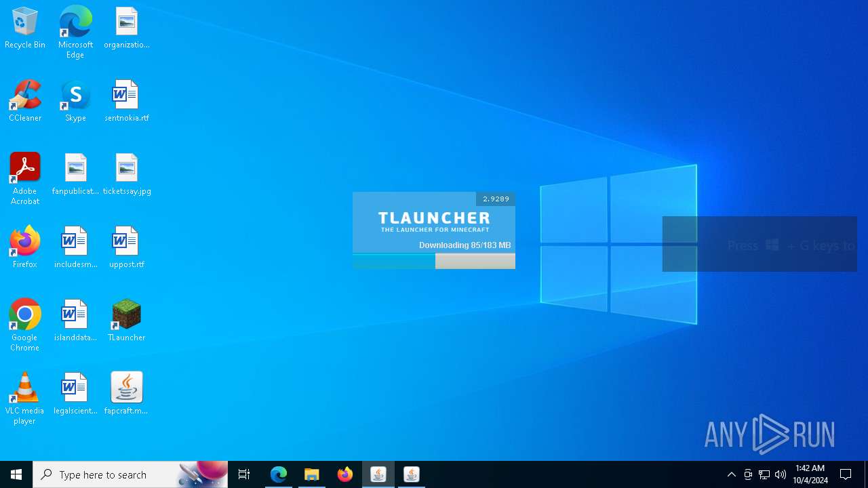Screen dimensions: 868x488
Task: Open the network status tray icon
Action: 764,474
